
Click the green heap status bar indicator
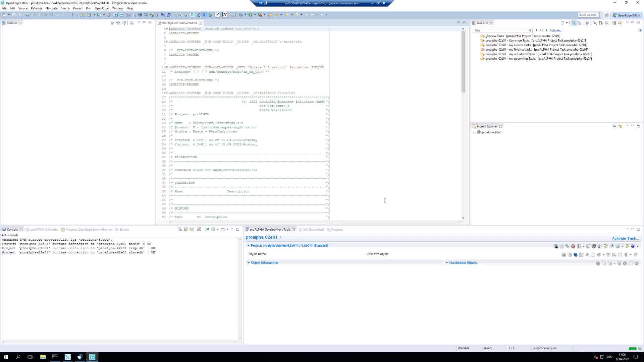click(x=633, y=348)
